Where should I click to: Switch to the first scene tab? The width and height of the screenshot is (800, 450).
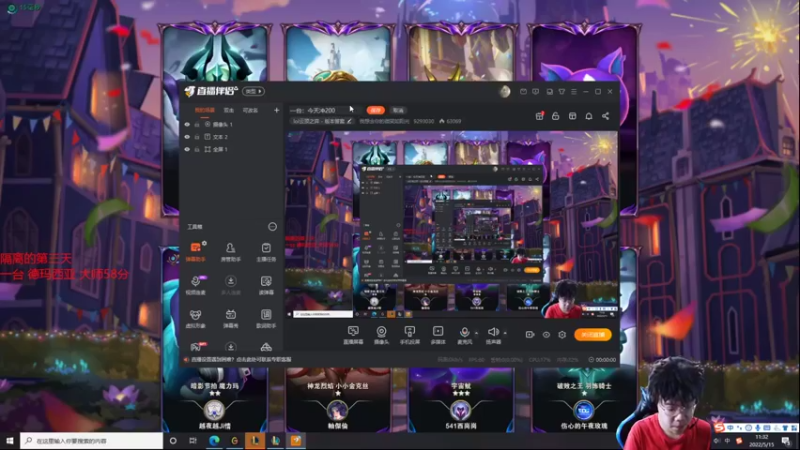tap(205, 110)
